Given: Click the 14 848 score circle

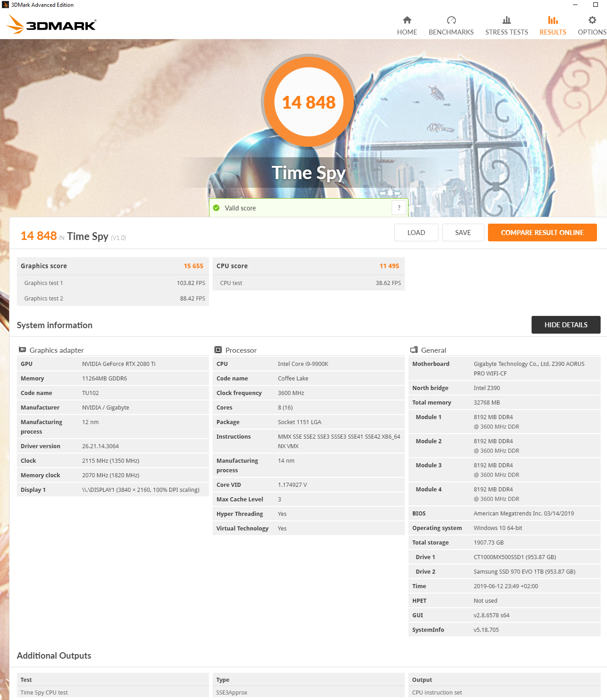Looking at the screenshot, I should (309, 102).
